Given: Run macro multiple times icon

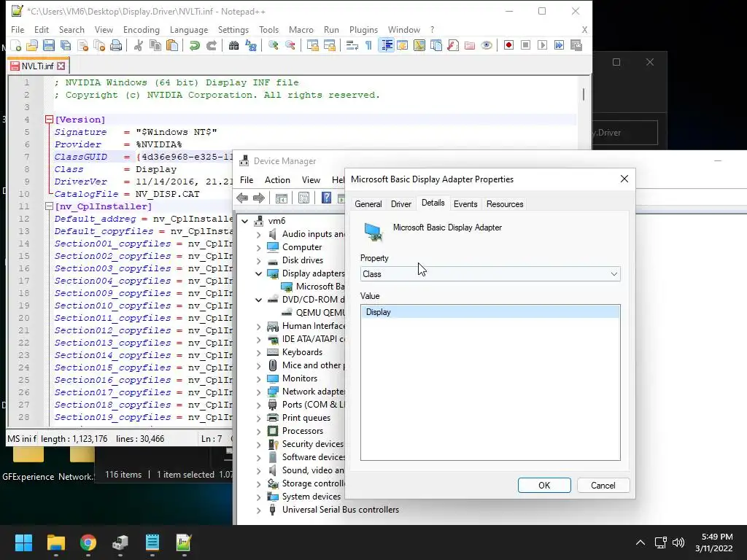Looking at the screenshot, I should pos(559,45).
